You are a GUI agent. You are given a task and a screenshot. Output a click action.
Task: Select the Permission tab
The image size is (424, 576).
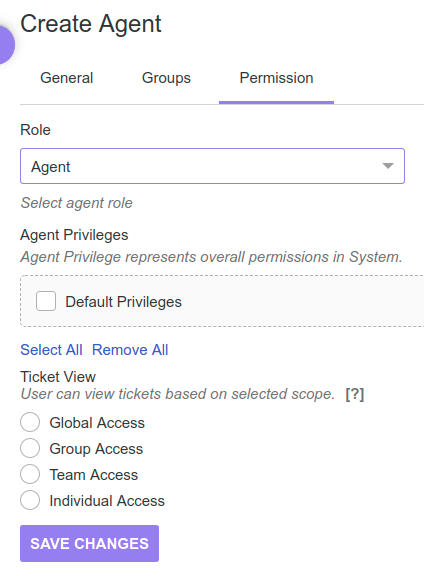276,78
